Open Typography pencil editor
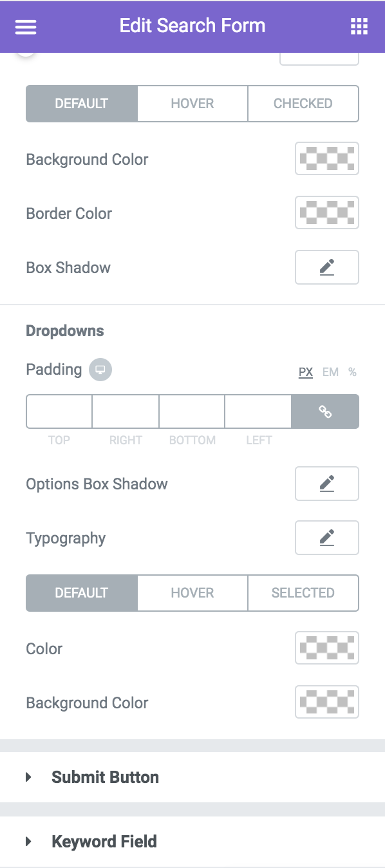 point(327,538)
